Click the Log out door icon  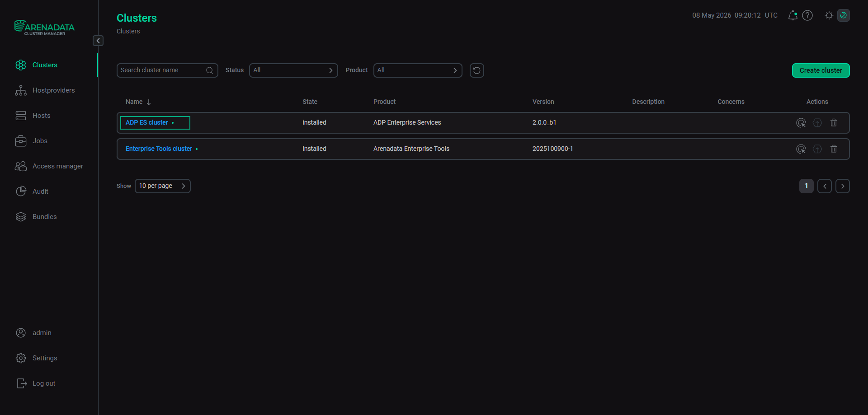click(x=22, y=383)
